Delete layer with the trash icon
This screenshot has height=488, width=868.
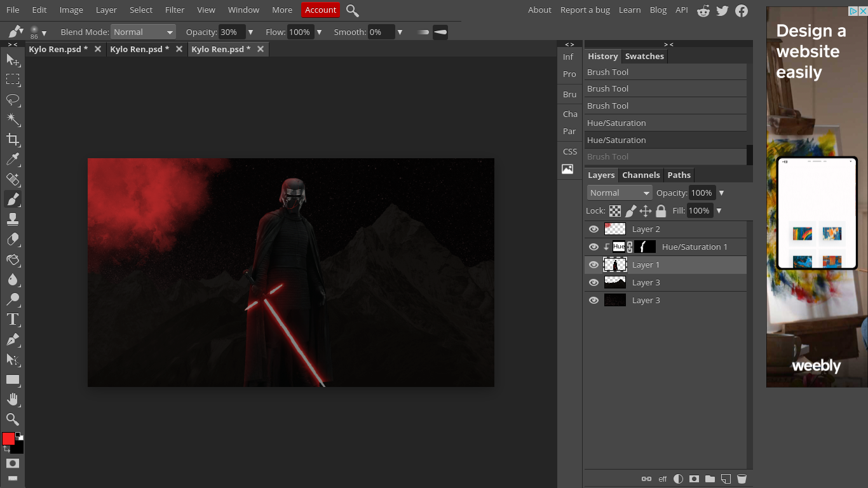click(742, 479)
